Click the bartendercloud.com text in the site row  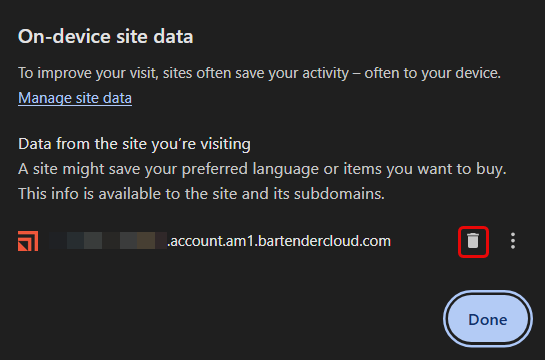(325, 241)
